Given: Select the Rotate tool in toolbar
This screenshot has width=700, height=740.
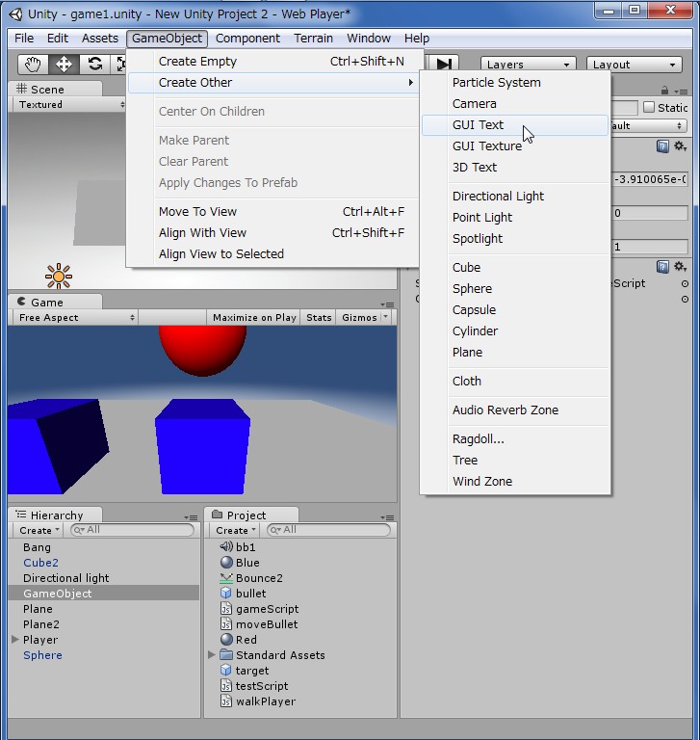Looking at the screenshot, I should (94, 64).
